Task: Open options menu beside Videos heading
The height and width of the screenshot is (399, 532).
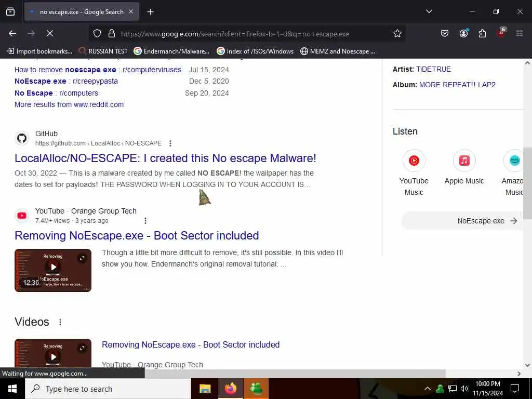Action: click(60, 322)
